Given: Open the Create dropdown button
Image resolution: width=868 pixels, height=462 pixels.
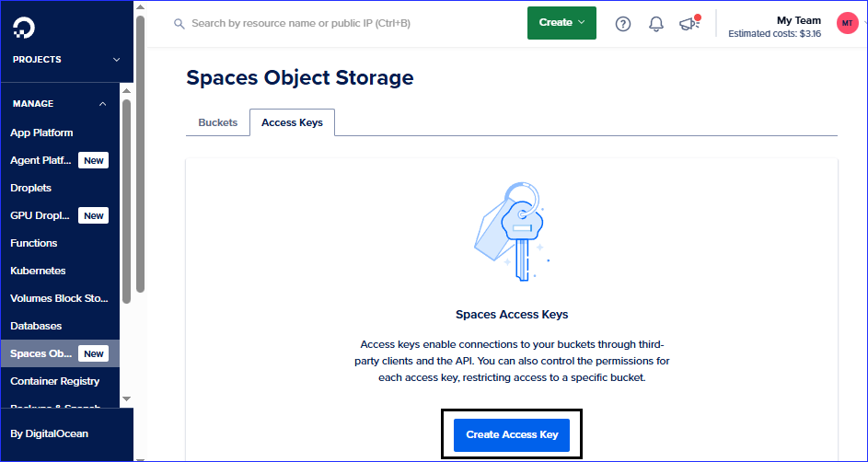Looking at the screenshot, I should pyautogui.click(x=561, y=23).
